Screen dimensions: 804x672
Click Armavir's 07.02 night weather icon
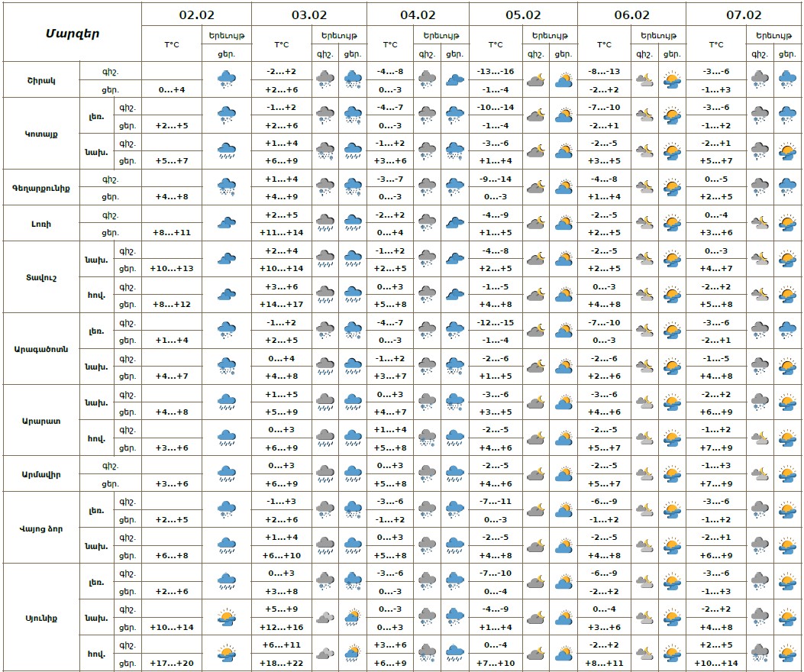click(760, 474)
